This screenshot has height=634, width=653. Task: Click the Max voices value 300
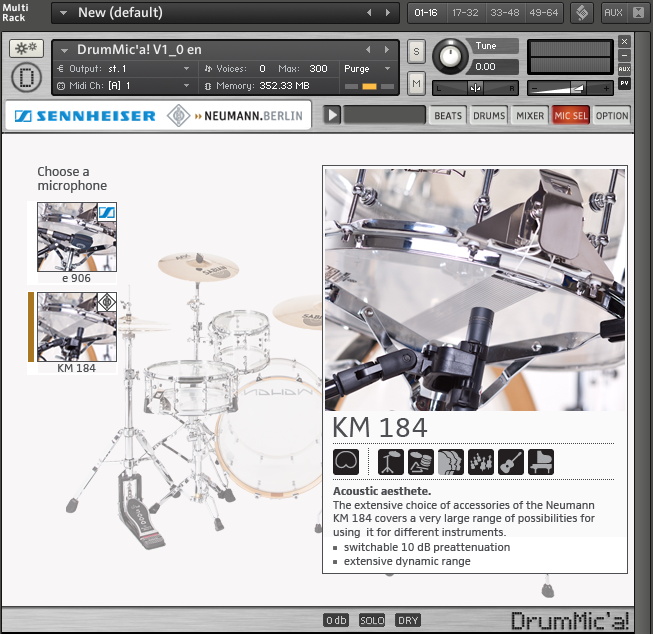tap(318, 69)
